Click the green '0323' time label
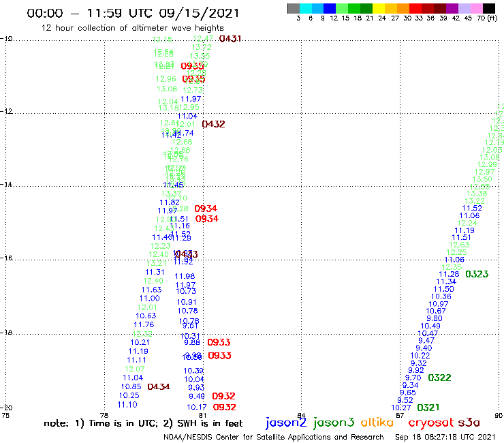This screenshot has width=504, height=443. [x=477, y=274]
